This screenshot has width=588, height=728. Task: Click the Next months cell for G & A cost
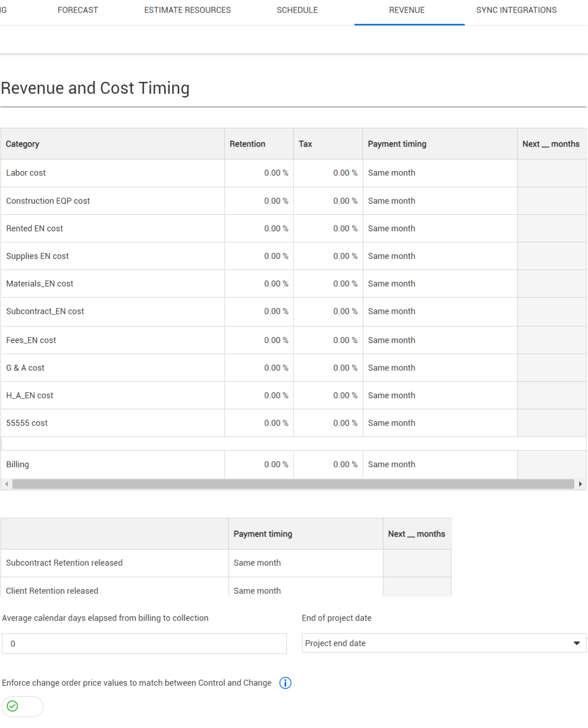click(x=551, y=368)
